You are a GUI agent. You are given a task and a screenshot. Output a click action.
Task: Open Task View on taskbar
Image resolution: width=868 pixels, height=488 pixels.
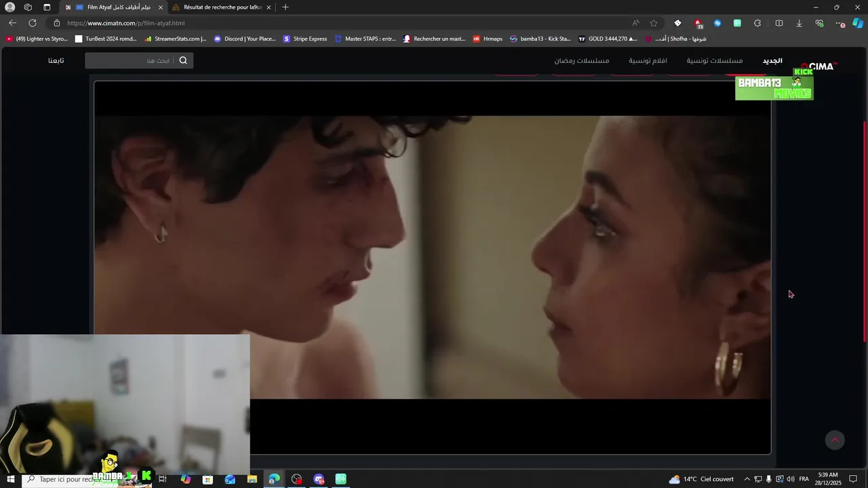point(163,479)
